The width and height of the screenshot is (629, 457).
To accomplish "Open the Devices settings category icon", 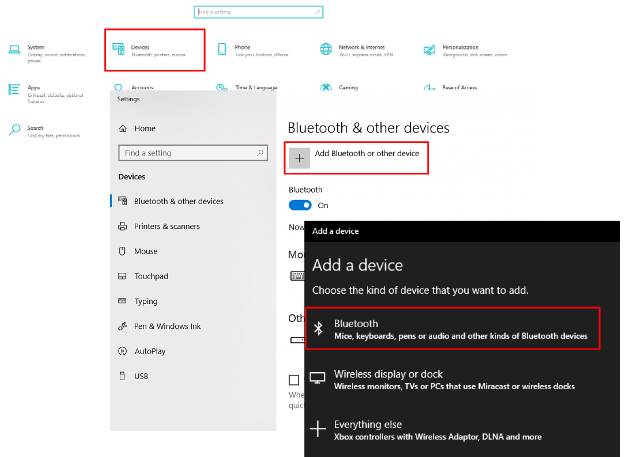I will [118, 49].
